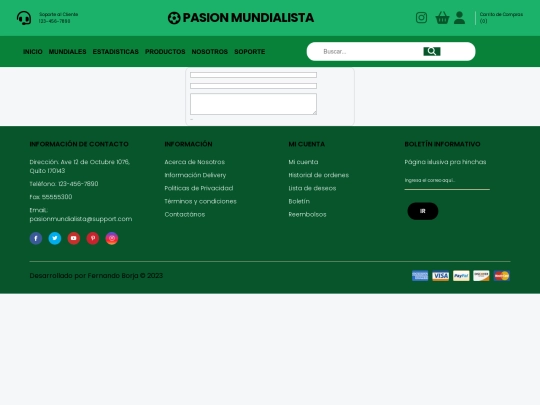Open Acerca de Nosotros link
The width and height of the screenshot is (540, 405).
195,162
